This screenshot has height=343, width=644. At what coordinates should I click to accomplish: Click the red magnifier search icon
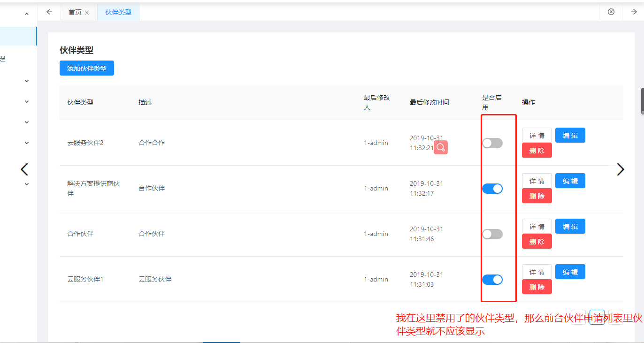tap(441, 147)
